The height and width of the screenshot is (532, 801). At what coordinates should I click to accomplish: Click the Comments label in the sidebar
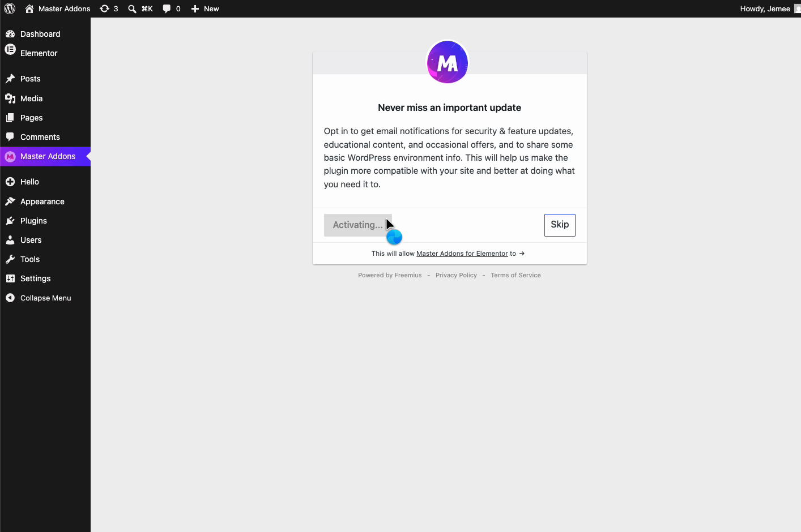tap(40, 137)
